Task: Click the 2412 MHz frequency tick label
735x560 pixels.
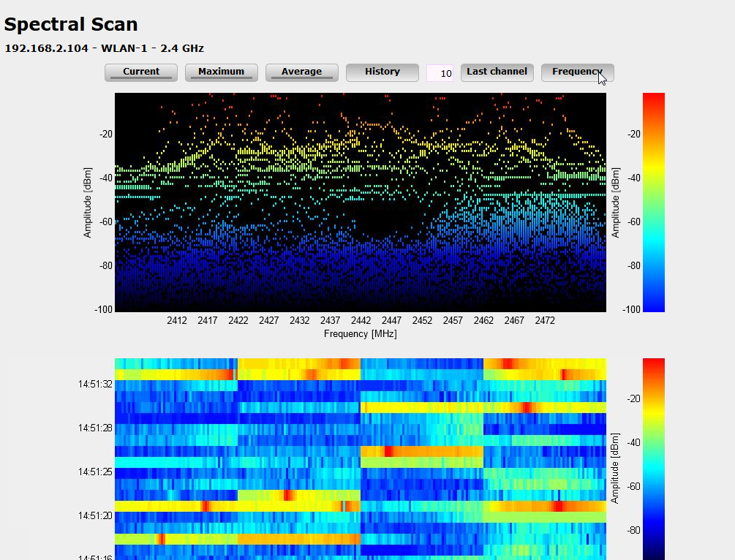Action: coord(177,321)
